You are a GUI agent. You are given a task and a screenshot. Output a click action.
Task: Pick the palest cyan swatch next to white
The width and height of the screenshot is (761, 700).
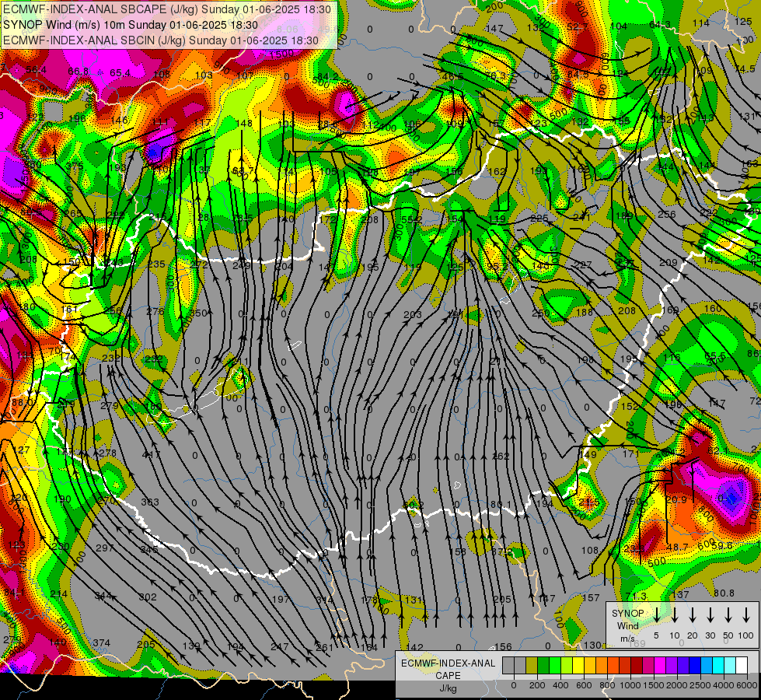(729, 665)
